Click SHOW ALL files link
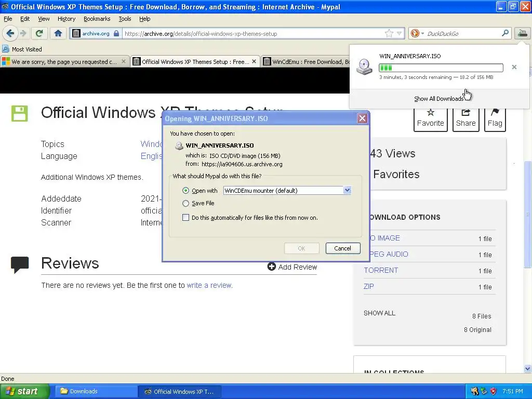The image size is (532, 399). point(379,313)
